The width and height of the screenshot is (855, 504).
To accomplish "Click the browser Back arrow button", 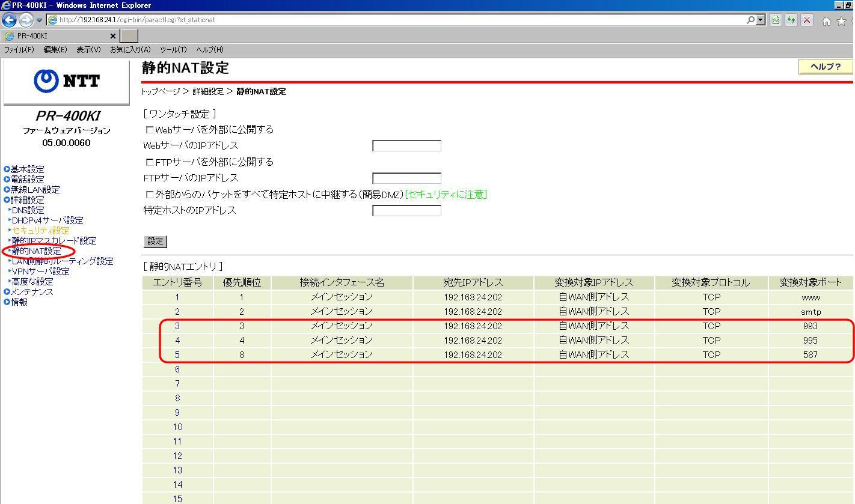I will 9,20.
